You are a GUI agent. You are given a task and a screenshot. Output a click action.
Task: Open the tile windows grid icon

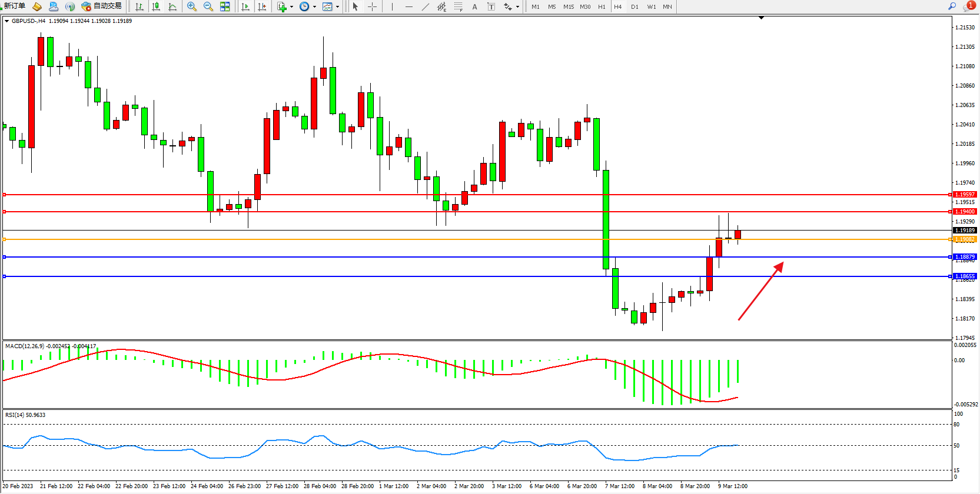pyautogui.click(x=225, y=6)
